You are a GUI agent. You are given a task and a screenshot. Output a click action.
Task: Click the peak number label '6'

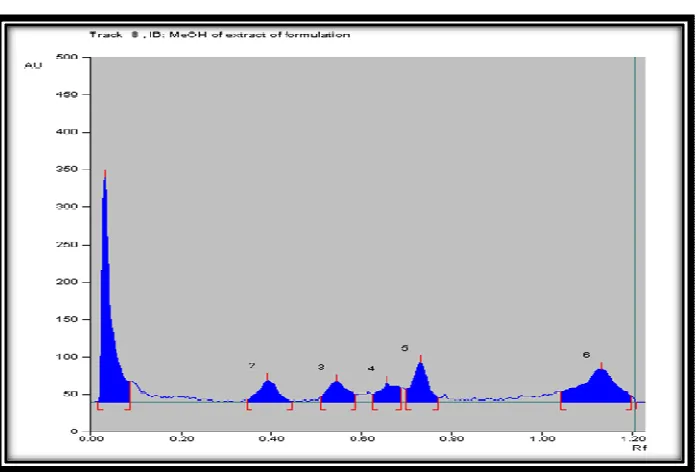(586, 355)
